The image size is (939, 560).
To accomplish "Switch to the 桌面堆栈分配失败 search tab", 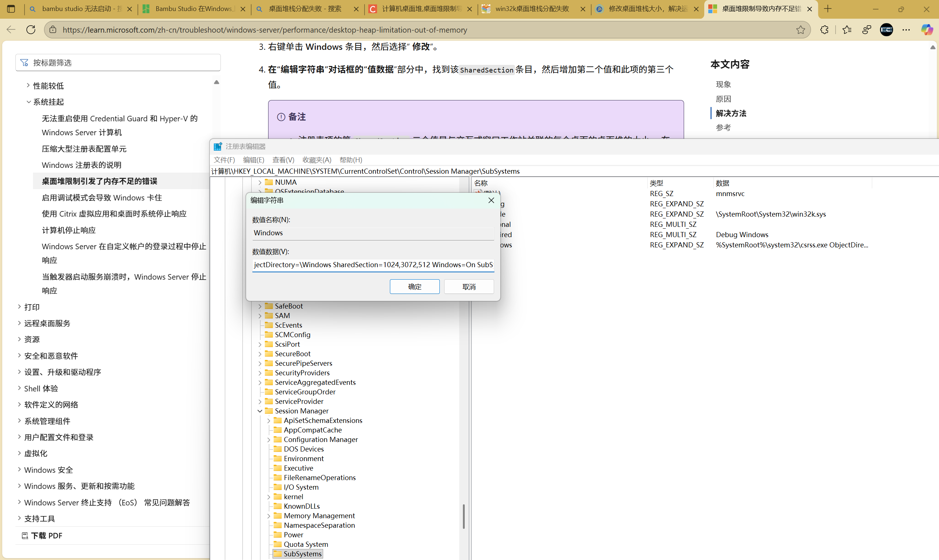I will [x=308, y=9].
